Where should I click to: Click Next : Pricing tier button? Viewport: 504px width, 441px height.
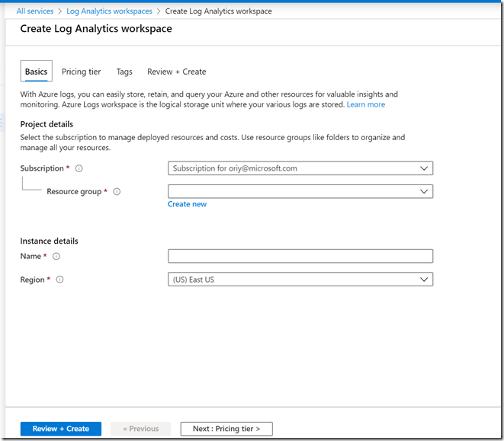tap(226, 429)
